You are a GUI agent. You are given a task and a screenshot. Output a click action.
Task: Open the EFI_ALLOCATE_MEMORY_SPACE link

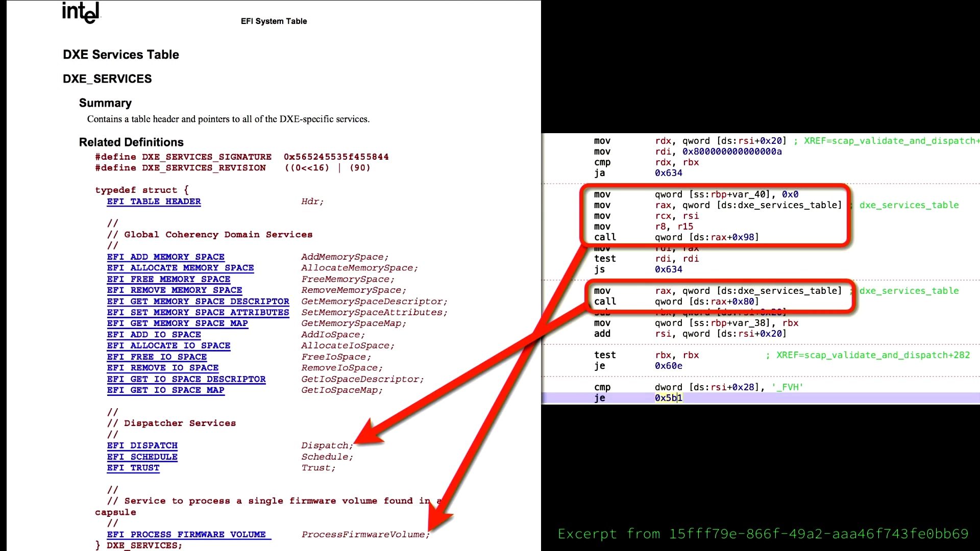pyautogui.click(x=180, y=268)
